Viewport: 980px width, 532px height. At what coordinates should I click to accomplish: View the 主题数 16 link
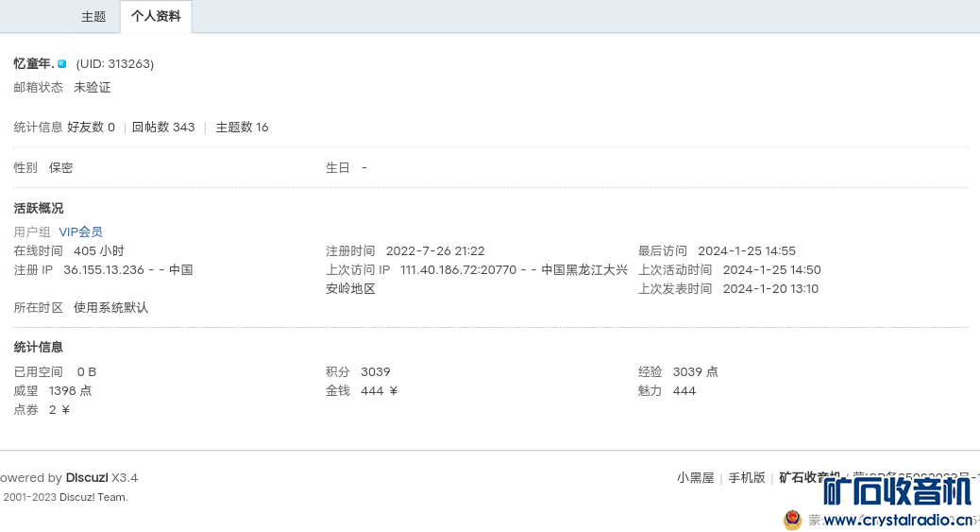[242, 128]
